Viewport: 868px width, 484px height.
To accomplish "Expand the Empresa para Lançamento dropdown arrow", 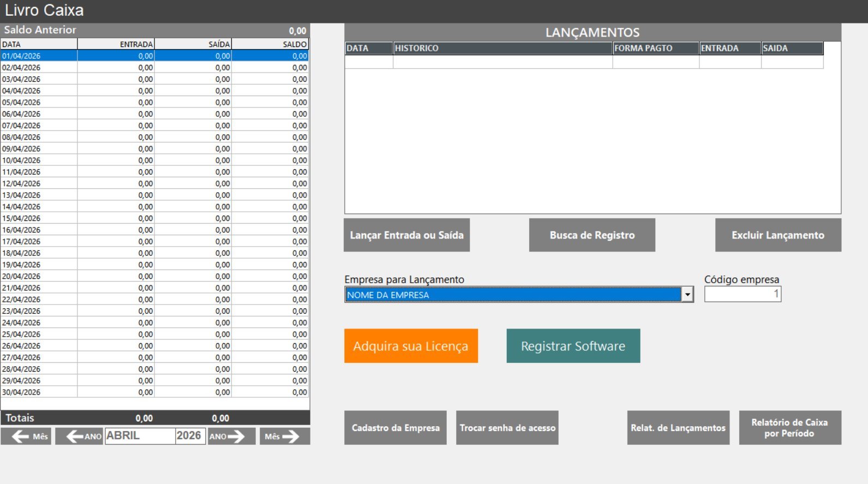I will point(687,295).
